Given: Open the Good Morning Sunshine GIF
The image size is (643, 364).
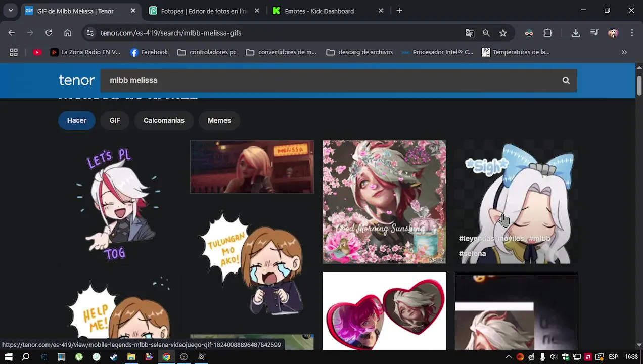Looking at the screenshot, I should click(384, 202).
